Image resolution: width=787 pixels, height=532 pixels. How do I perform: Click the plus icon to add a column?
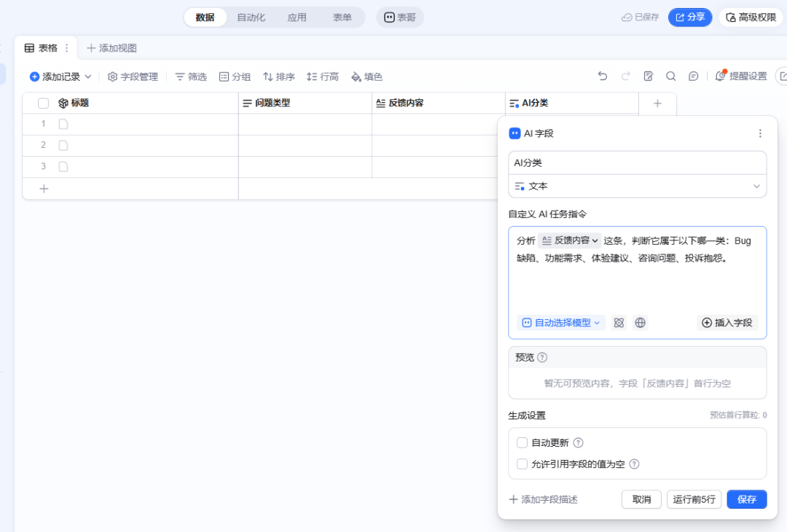pyautogui.click(x=657, y=103)
